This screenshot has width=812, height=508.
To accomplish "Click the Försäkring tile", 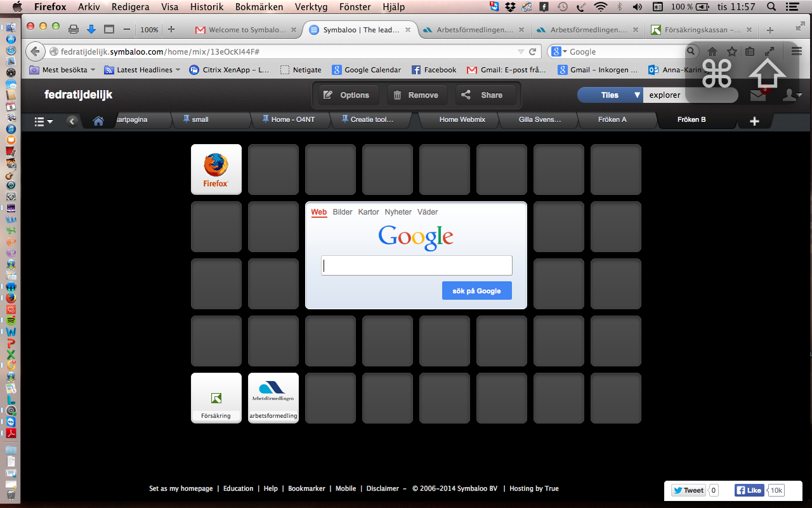I will [x=216, y=398].
